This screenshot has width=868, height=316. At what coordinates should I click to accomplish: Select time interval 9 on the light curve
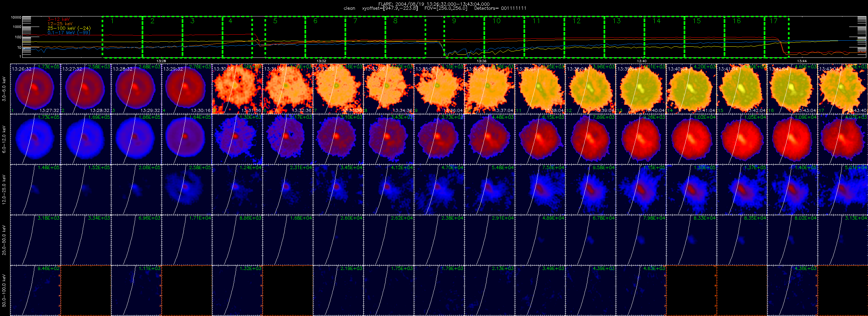coord(464,37)
